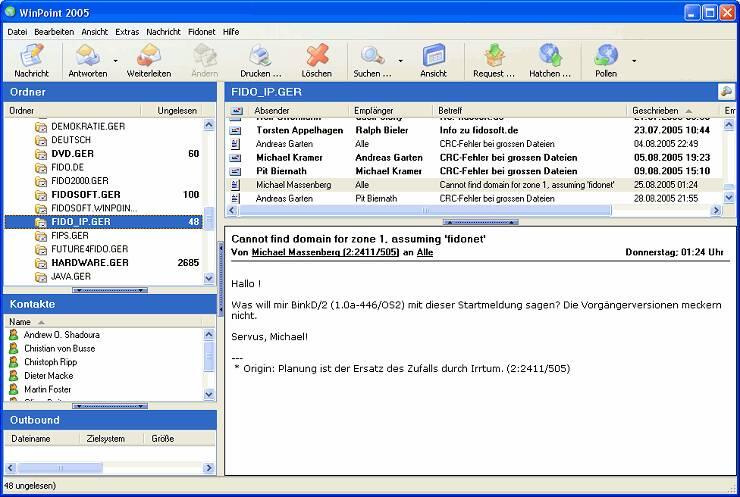Expand the Pollen dropdown arrow
Image resolution: width=740 pixels, height=497 pixels.
pos(634,61)
